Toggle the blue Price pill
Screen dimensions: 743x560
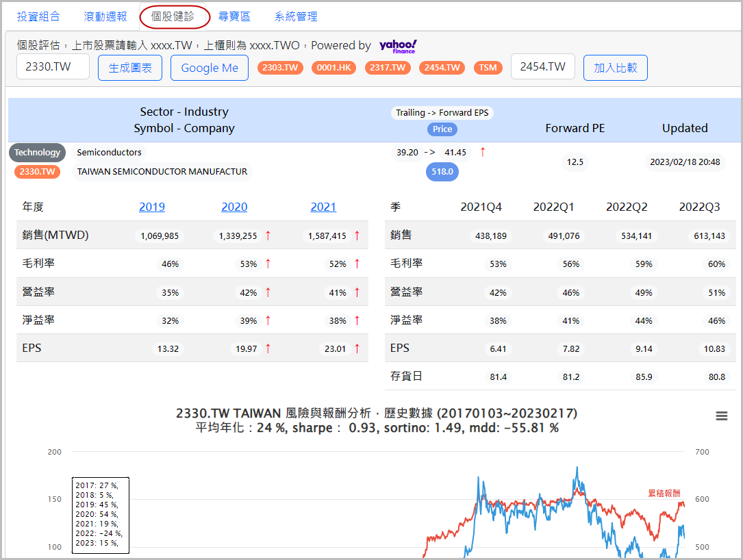click(442, 129)
